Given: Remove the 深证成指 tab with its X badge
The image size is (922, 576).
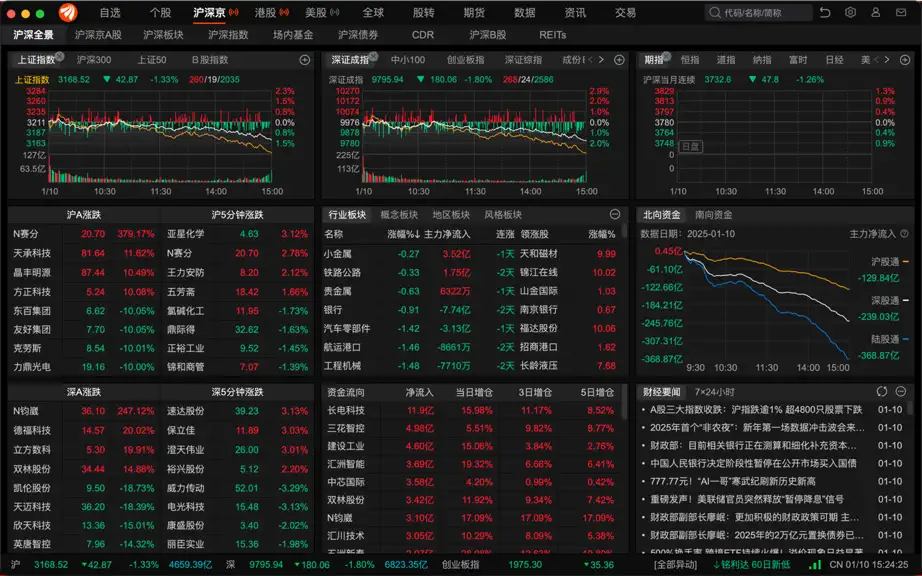Looking at the screenshot, I should pos(373,56).
